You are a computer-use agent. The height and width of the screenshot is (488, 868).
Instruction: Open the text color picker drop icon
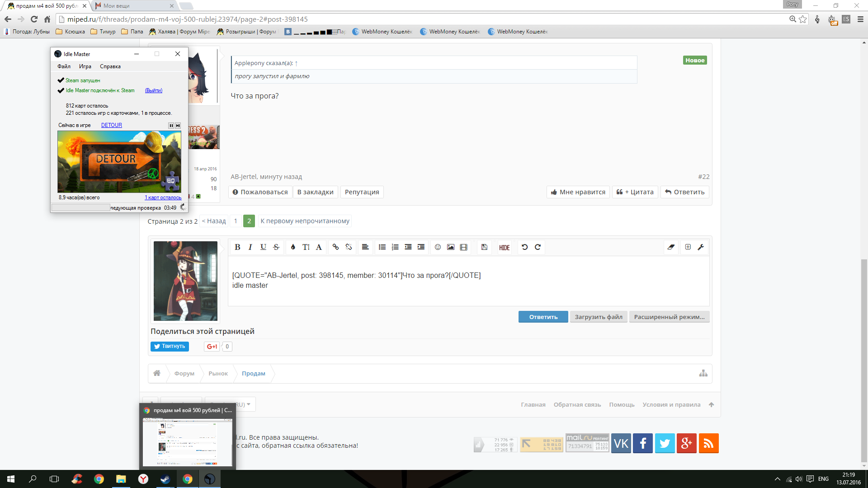293,247
